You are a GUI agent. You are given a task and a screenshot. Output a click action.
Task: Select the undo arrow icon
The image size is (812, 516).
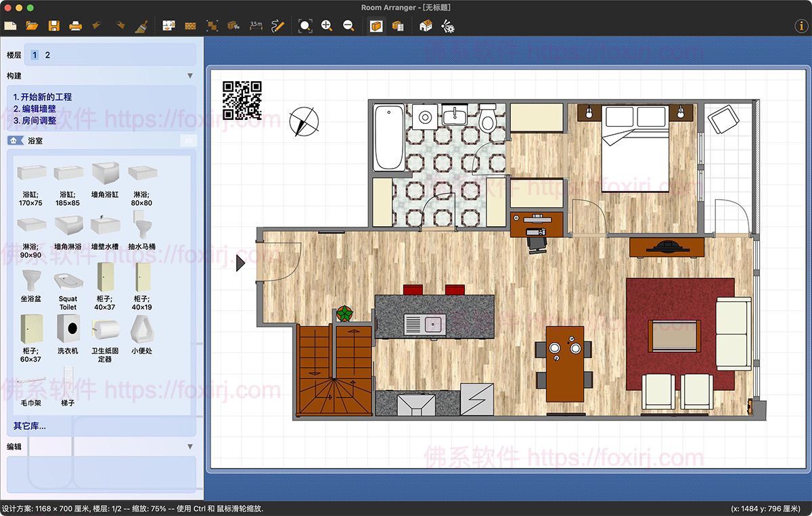point(97,26)
